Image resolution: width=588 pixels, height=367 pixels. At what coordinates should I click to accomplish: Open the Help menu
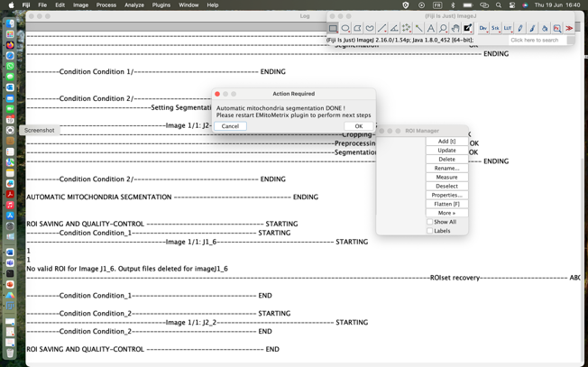tap(213, 5)
